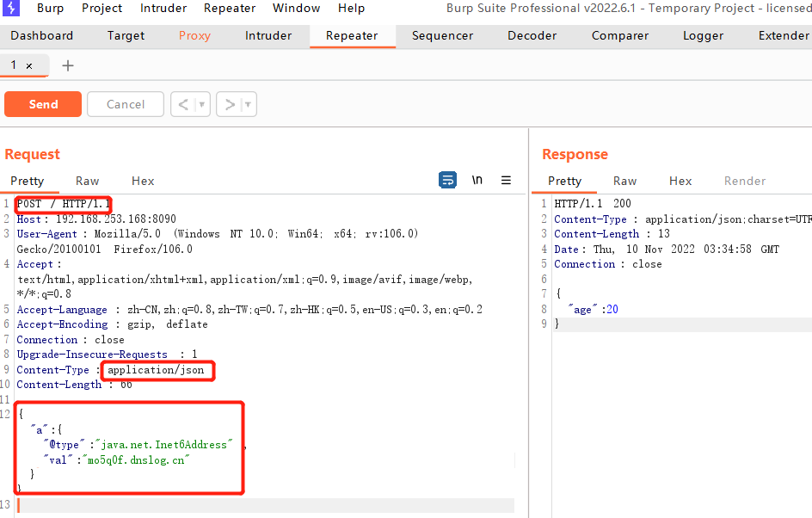Click the Upgrade-Insecure-Requests header name
The image size is (812, 518).
coord(92,355)
